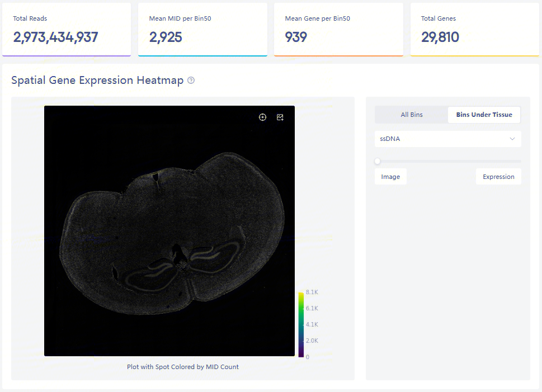Click the MID count color scale bar
Screen dimensions: 542x392
coord(301,324)
